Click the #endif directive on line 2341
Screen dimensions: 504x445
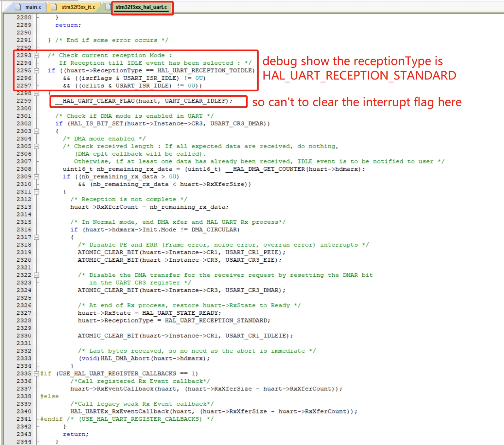point(51,419)
